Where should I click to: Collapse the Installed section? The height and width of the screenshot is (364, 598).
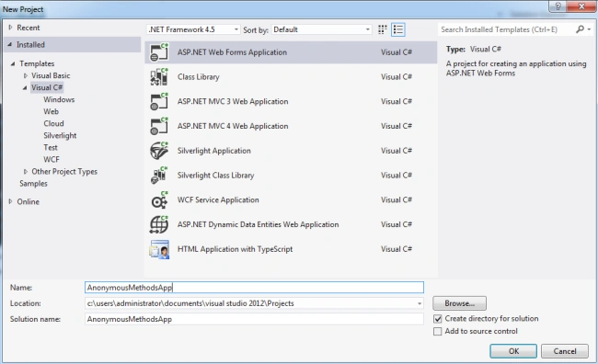click(x=9, y=45)
